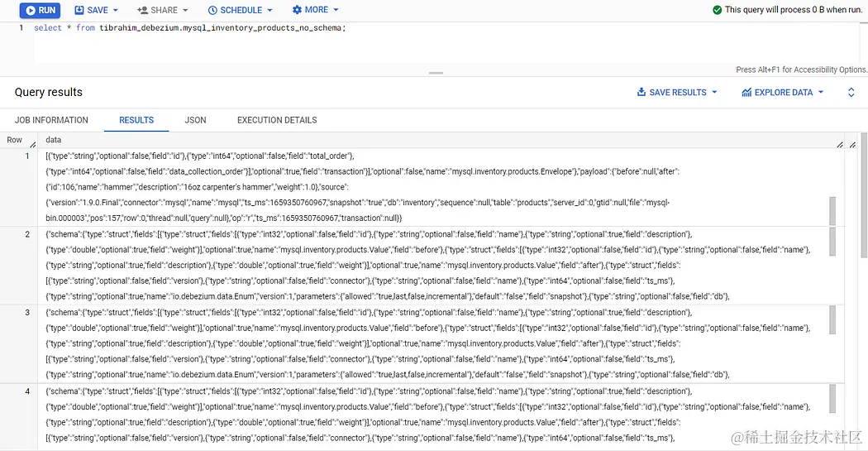Image resolution: width=868 pixels, height=451 pixels.
Task: Expand SAVE RESULTS dropdown arrow
Action: [x=715, y=93]
